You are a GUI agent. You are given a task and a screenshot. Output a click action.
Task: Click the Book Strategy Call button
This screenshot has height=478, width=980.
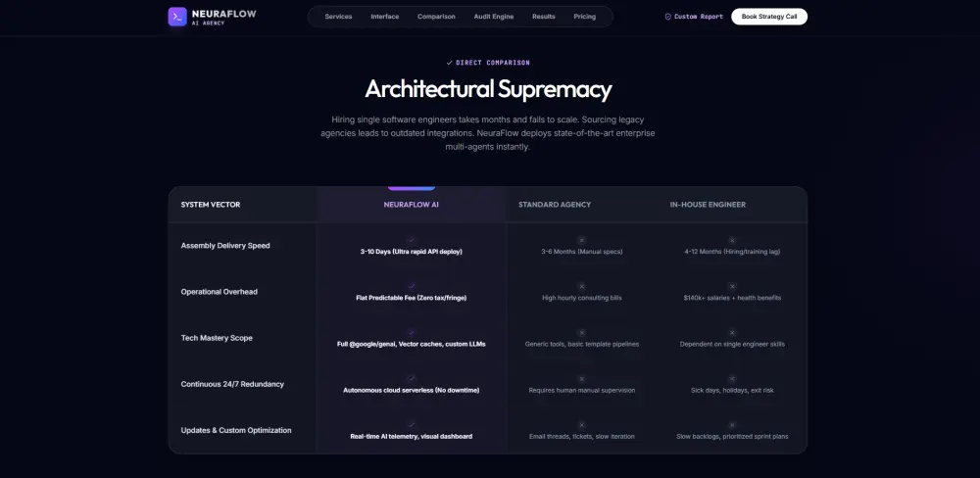(769, 17)
